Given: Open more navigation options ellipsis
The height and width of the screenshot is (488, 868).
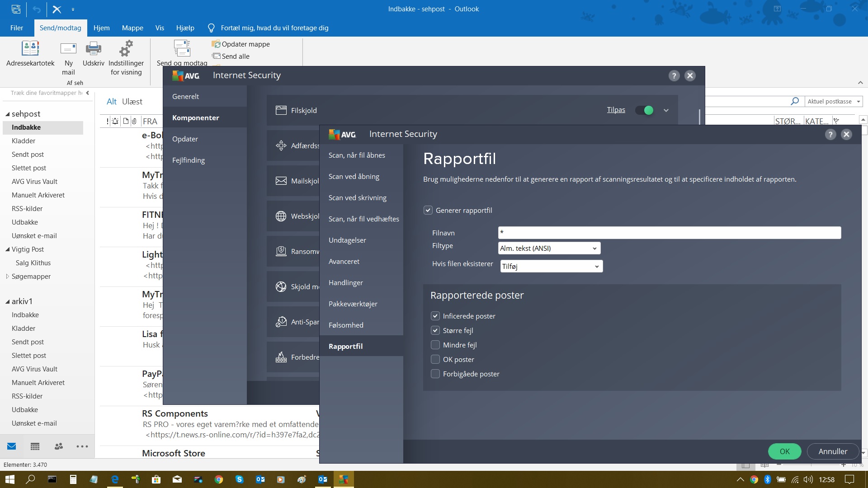Looking at the screenshot, I should (82, 446).
